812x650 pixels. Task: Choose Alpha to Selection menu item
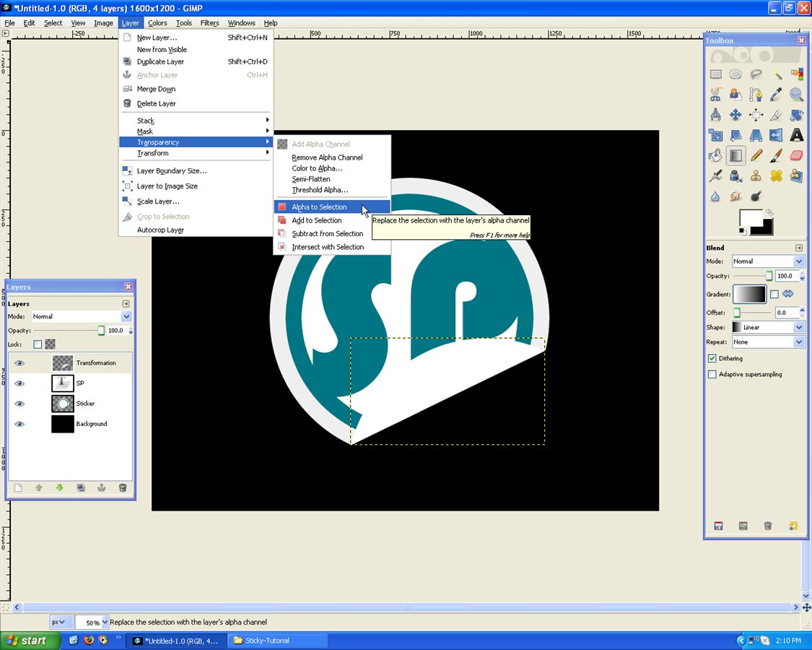tap(332, 207)
